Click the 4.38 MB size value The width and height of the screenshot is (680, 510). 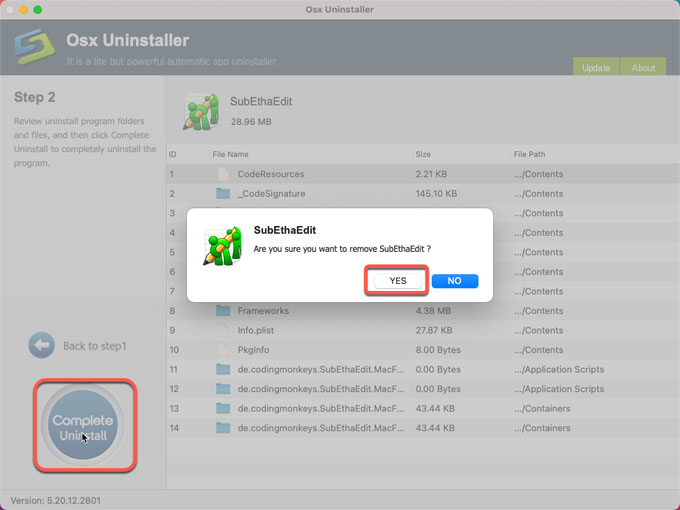[433, 311]
